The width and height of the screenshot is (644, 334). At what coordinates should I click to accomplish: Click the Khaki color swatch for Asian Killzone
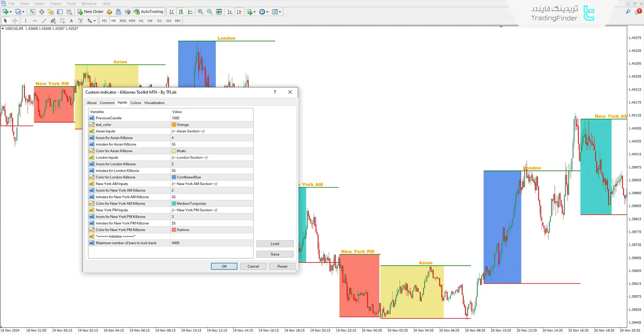coord(174,151)
